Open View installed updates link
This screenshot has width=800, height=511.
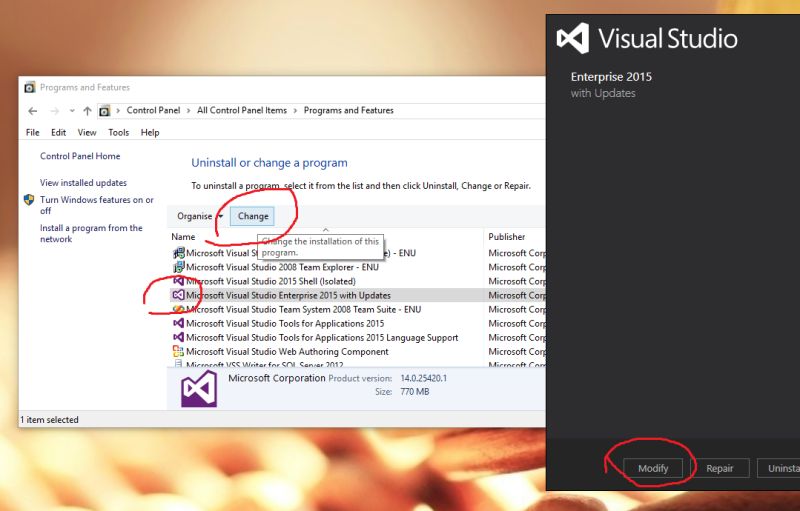point(83,182)
